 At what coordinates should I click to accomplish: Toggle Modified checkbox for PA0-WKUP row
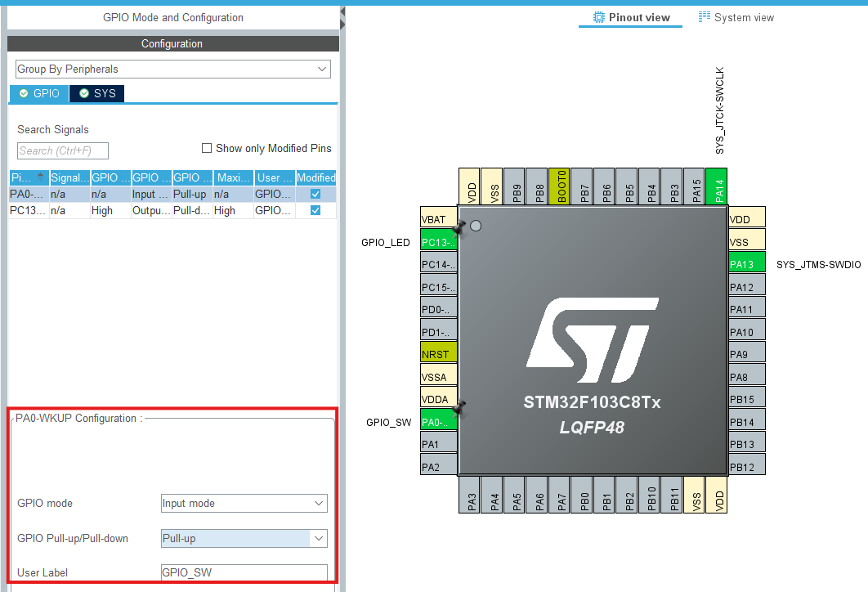315,194
